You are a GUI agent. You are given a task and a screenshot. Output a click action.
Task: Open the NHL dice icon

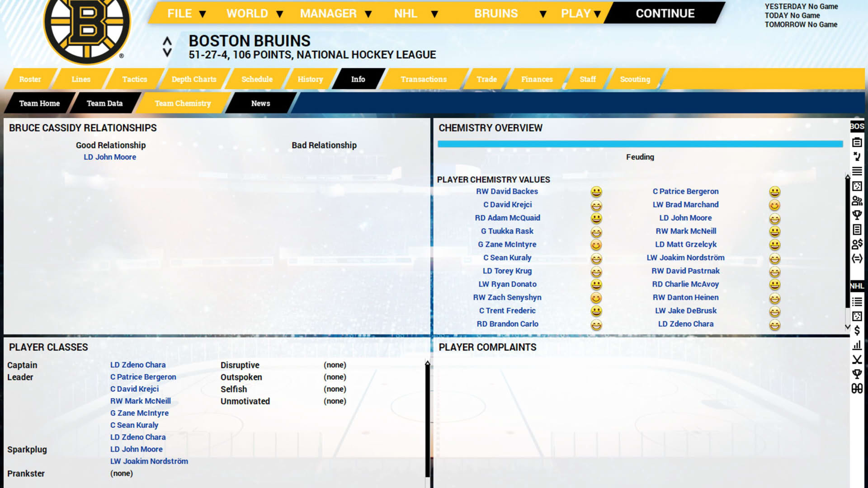coord(857,316)
